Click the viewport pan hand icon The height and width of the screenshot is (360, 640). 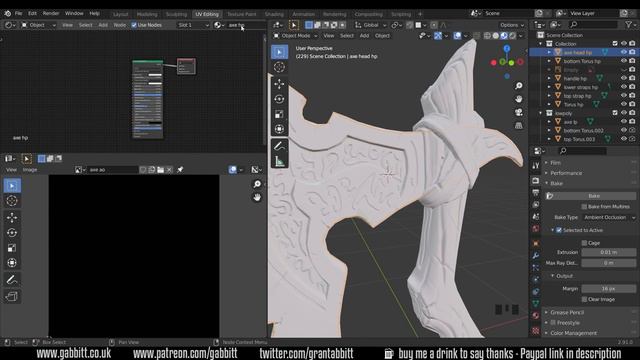518,99
